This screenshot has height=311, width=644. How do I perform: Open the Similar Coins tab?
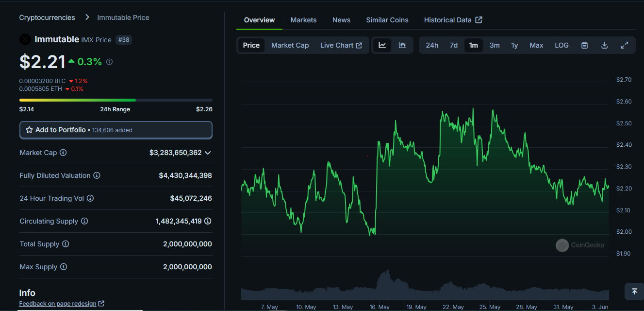387,20
